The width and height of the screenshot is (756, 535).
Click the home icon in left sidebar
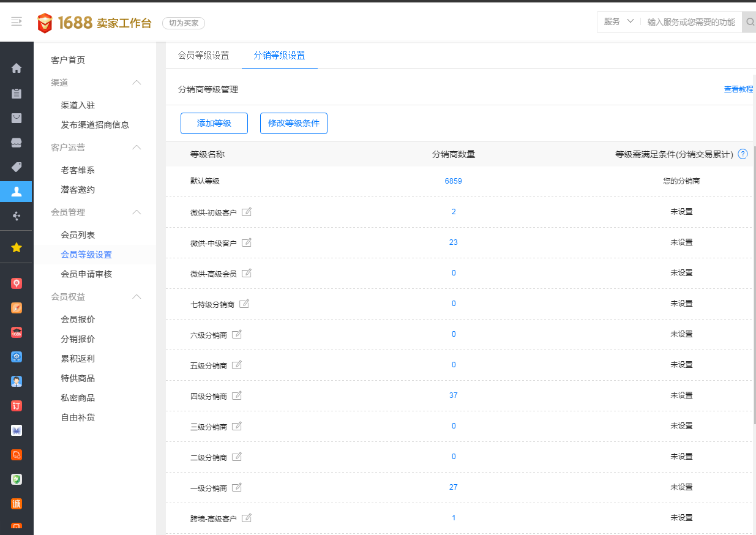[x=17, y=68]
